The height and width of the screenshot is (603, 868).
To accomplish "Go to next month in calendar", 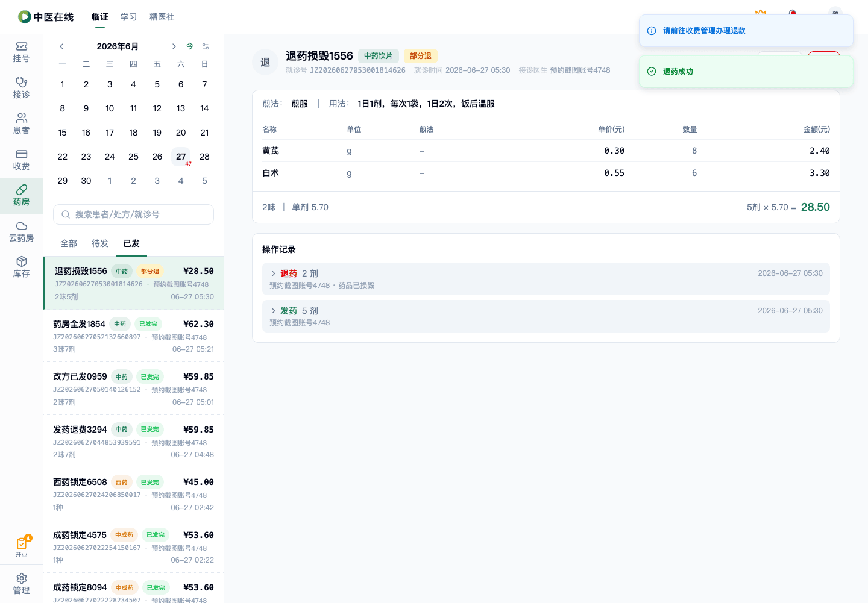I will click(174, 46).
